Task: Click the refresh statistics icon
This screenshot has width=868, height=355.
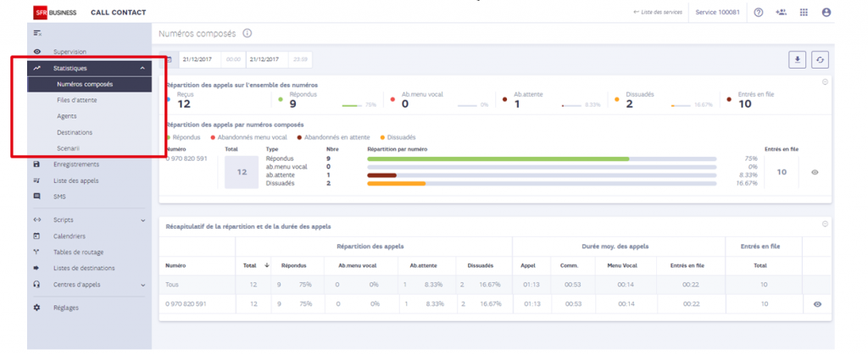Action: coord(820,59)
